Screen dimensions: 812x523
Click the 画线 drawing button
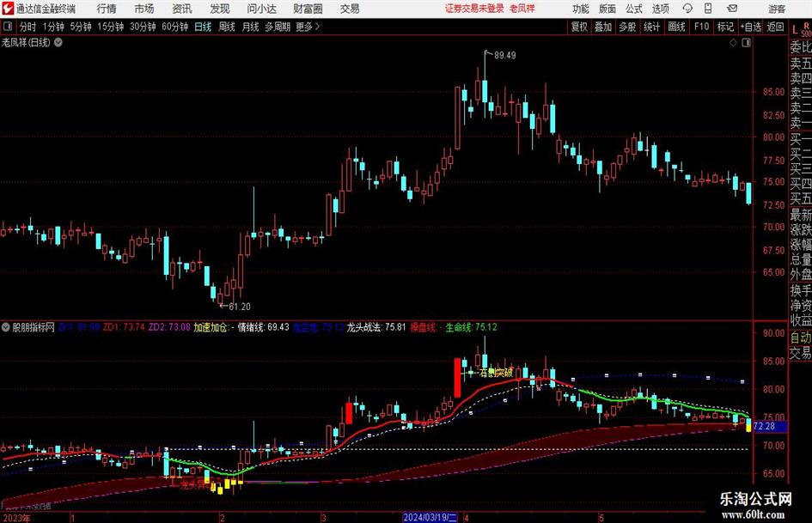pyautogui.click(x=676, y=27)
